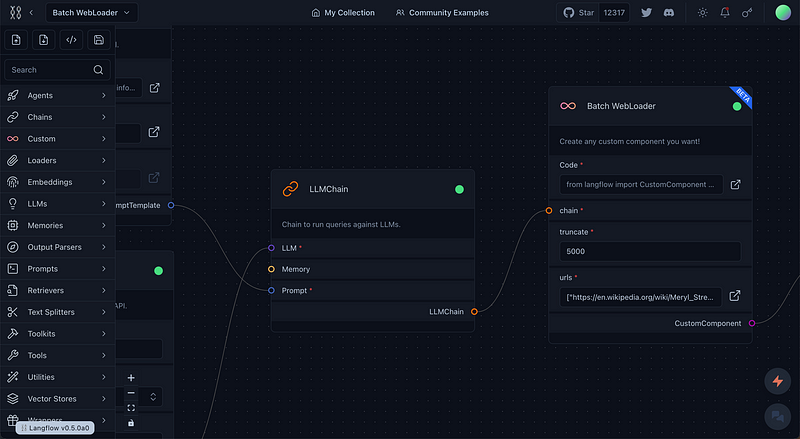
Task: Expand the Vector Stores category
Action: pos(57,399)
